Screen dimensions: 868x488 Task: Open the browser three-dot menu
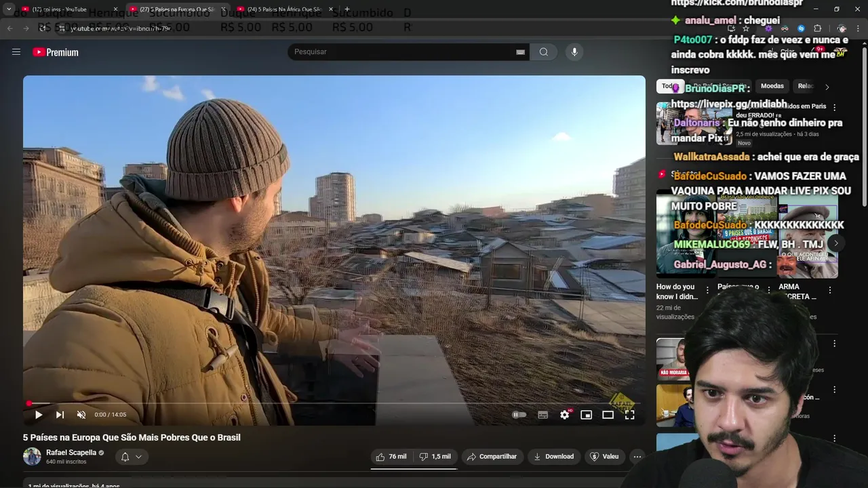[x=859, y=28]
